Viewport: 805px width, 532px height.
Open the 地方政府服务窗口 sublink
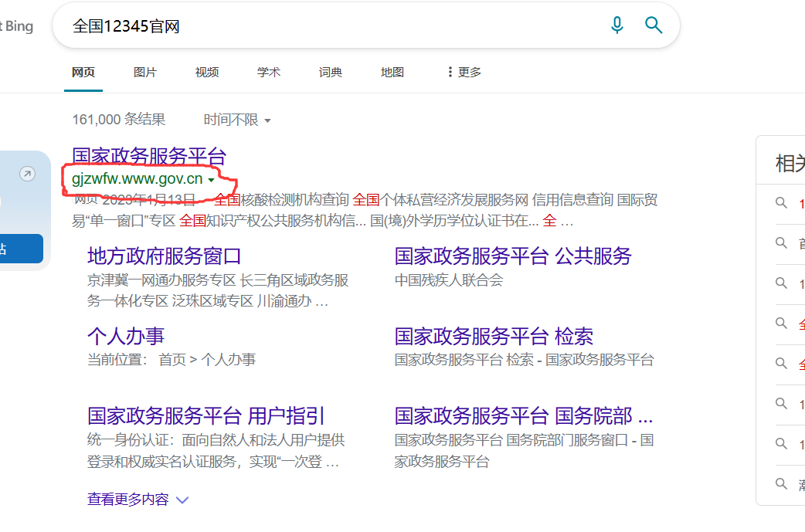165,256
